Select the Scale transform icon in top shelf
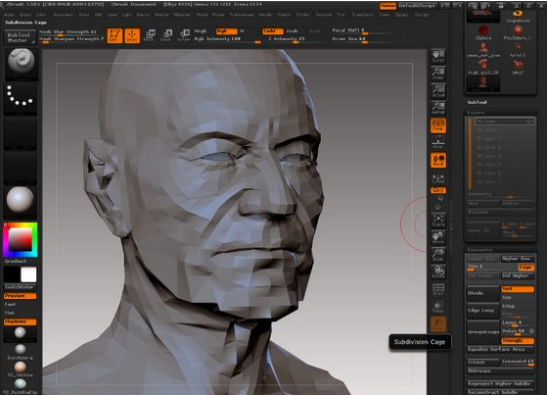Image resolution: width=547 pixels, height=395 pixels. (x=166, y=35)
